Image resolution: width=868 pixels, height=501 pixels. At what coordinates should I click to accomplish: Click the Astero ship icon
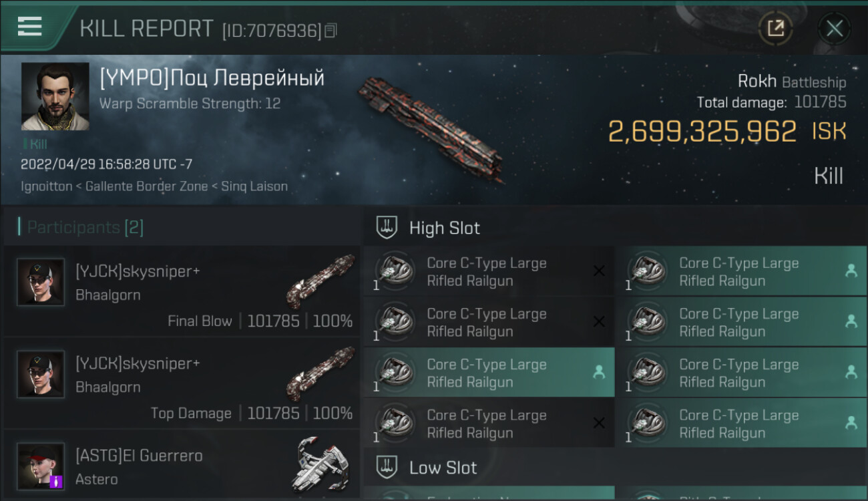pyautogui.click(x=320, y=465)
